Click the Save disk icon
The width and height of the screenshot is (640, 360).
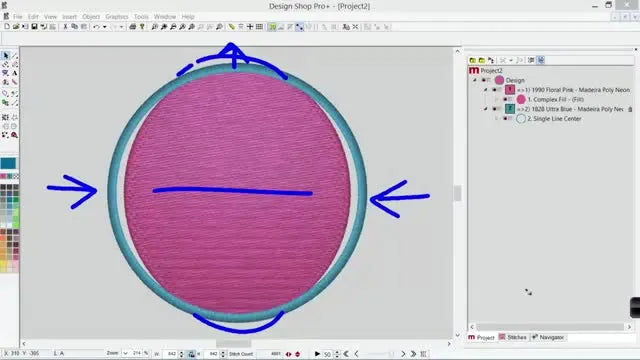click(x=34, y=27)
